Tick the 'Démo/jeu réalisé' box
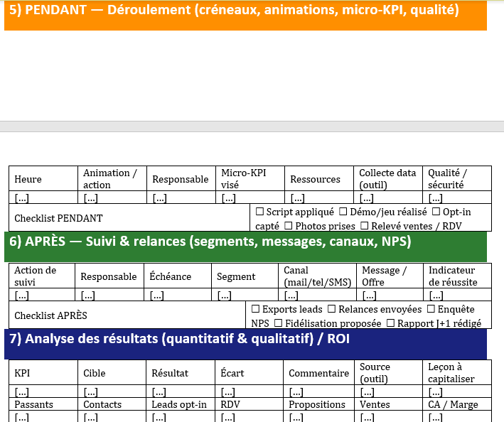This screenshot has height=422, width=504. [x=343, y=212]
